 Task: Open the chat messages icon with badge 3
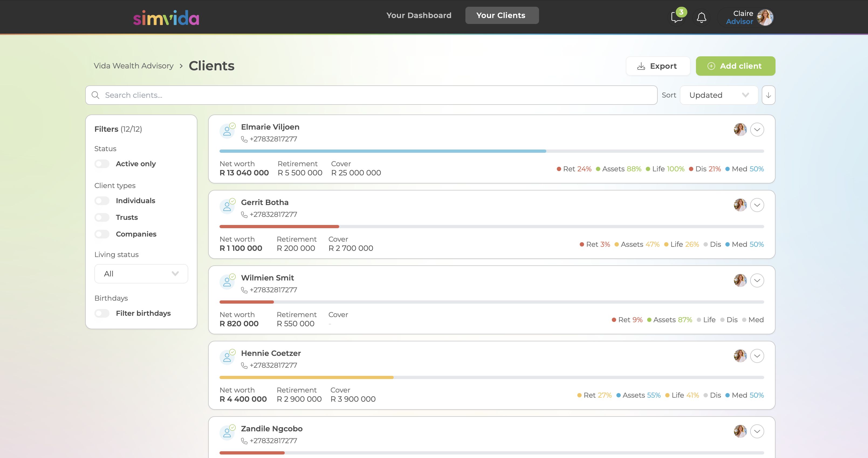677,17
